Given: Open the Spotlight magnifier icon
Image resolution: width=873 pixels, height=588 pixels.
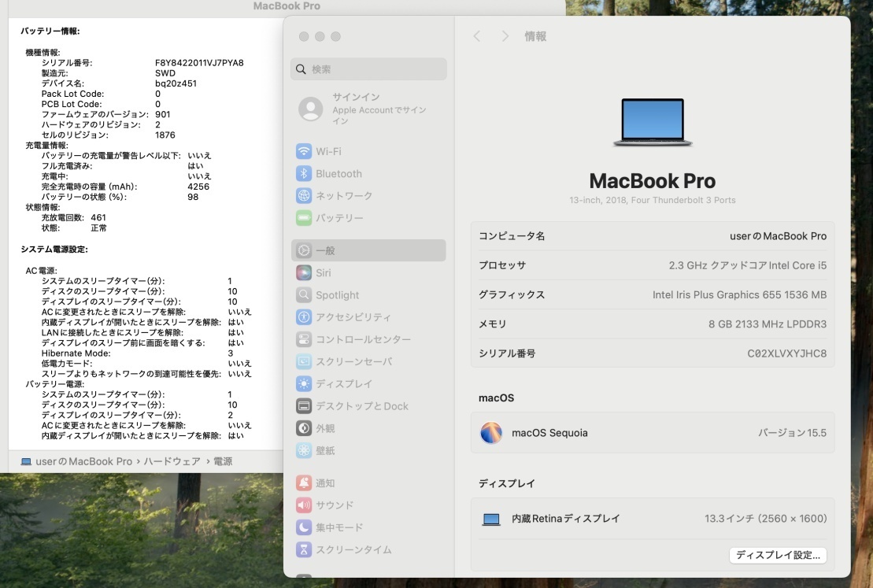Looking at the screenshot, I should [303, 294].
